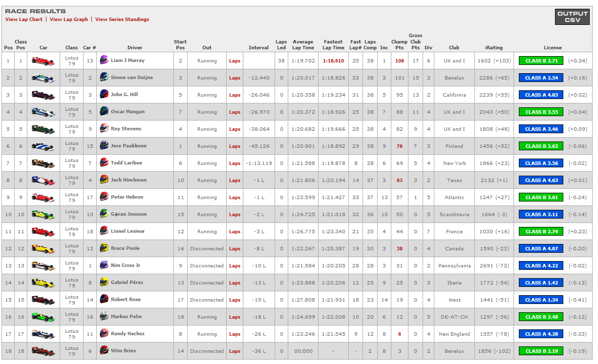Click Wim Bries's helmet icon
Screen dimensions: 598x364
pos(104,350)
